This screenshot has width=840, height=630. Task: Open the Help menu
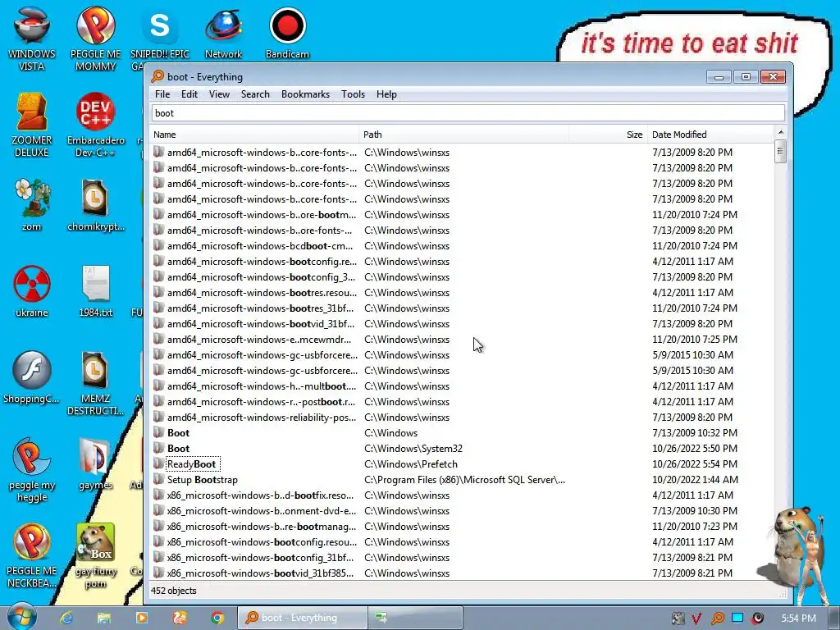386,94
